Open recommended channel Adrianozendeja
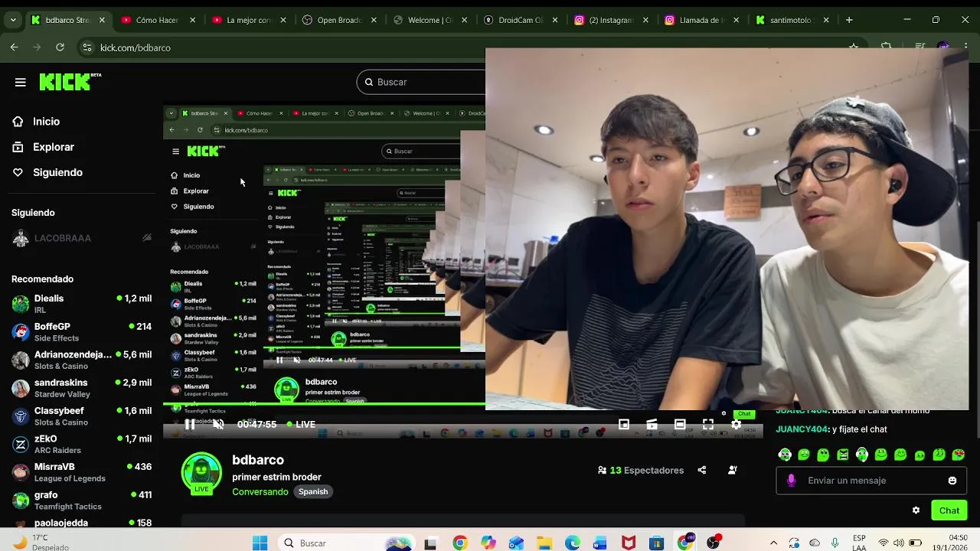Screen dimensions: 980x551 pyautogui.click(x=82, y=360)
